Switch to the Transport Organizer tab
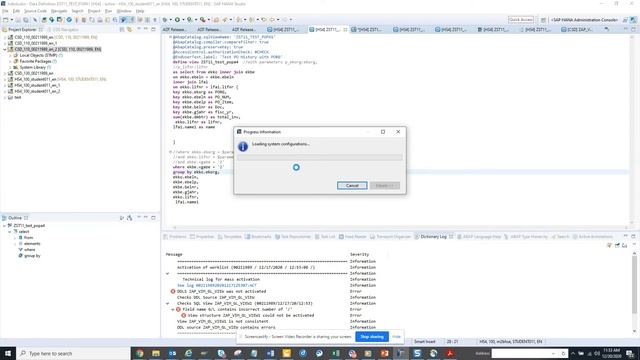 (x=390, y=237)
